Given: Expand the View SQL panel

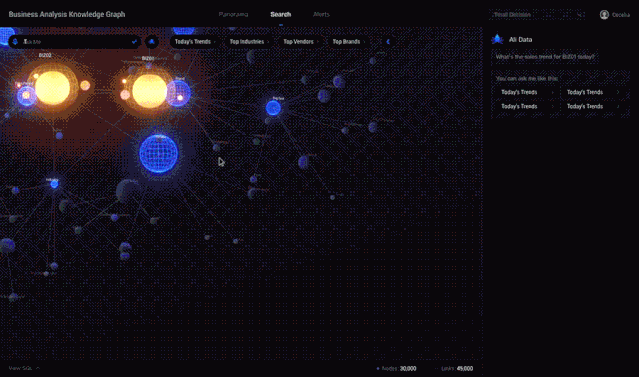Looking at the screenshot, I should (x=24, y=368).
